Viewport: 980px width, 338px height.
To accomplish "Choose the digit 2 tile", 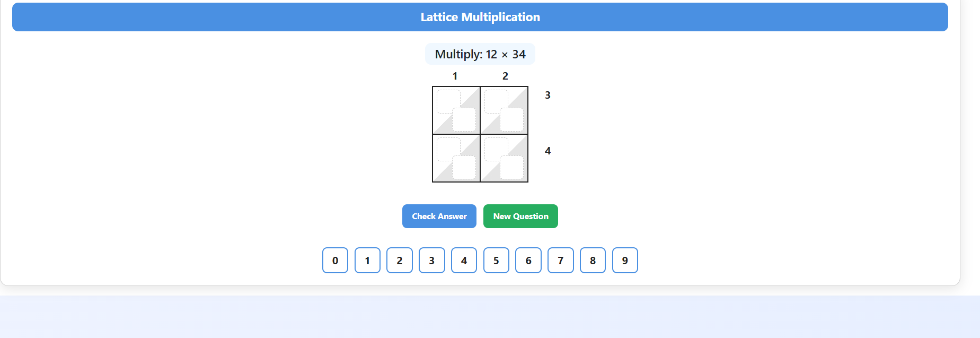I will pyautogui.click(x=400, y=261).
